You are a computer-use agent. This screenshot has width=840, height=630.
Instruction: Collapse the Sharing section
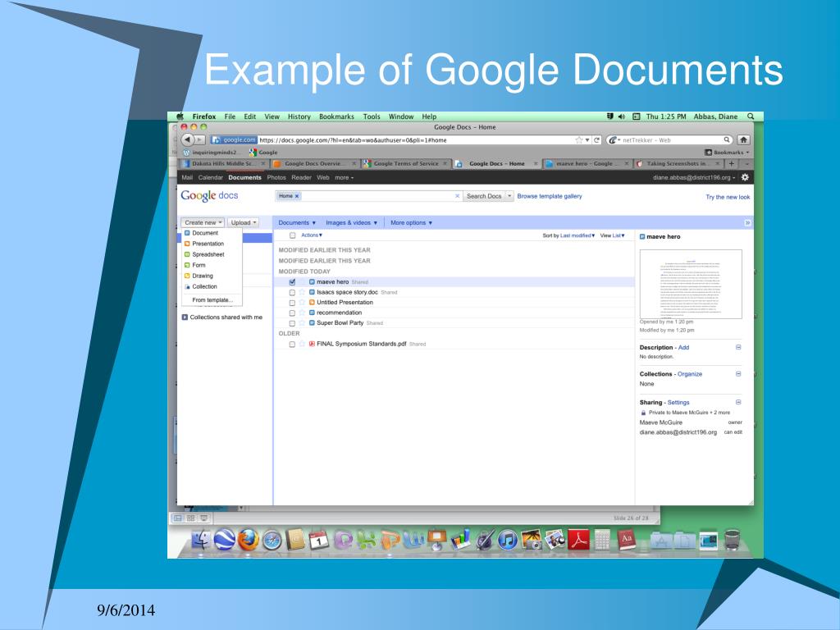(738, 402)
